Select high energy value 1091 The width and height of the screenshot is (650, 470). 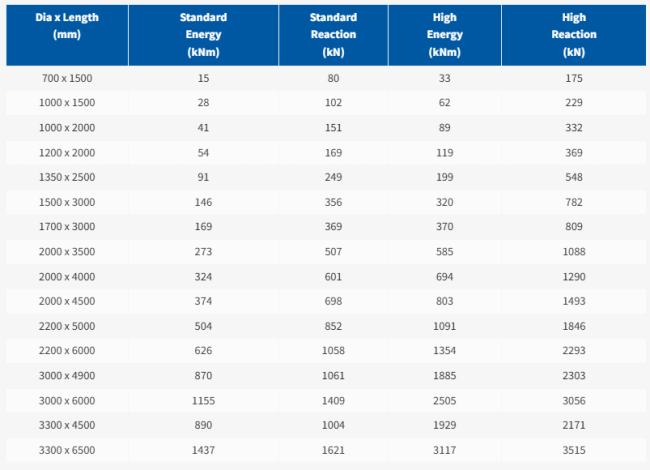pos(444,326)
